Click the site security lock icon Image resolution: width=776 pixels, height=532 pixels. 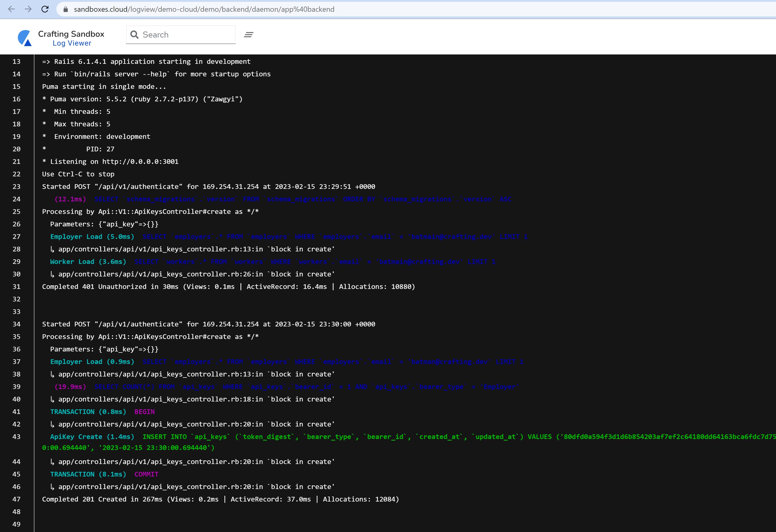coord(66,9)
